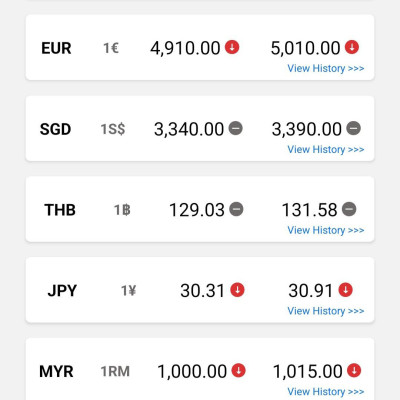
Task: Open View History for THB
Action: (326, 230)
